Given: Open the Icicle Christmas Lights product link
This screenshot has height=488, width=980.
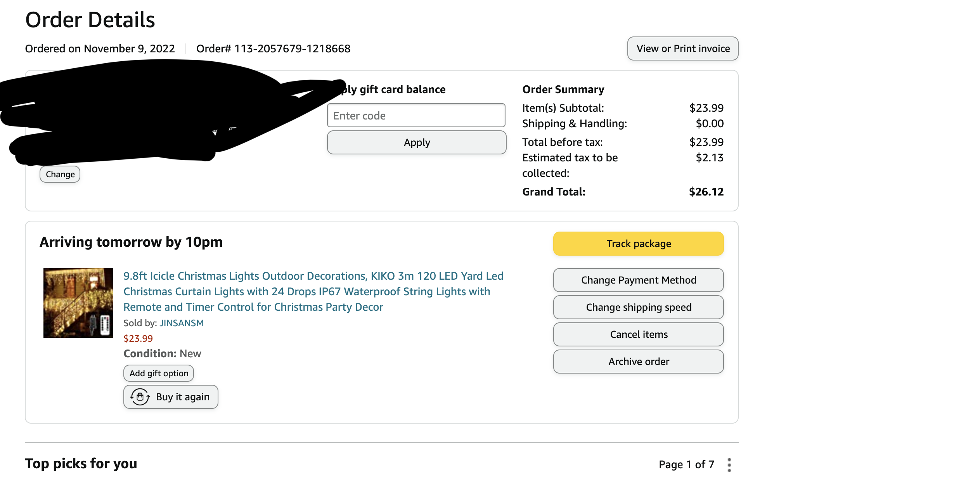Looking at the screenshot, I should point(313,291).
